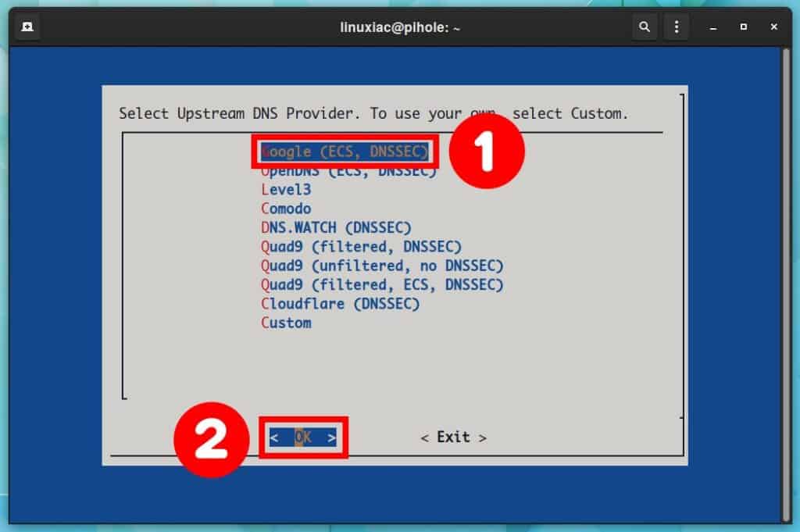
Task: Open terminal search with magnifier icon
Action: pos(645,27)
